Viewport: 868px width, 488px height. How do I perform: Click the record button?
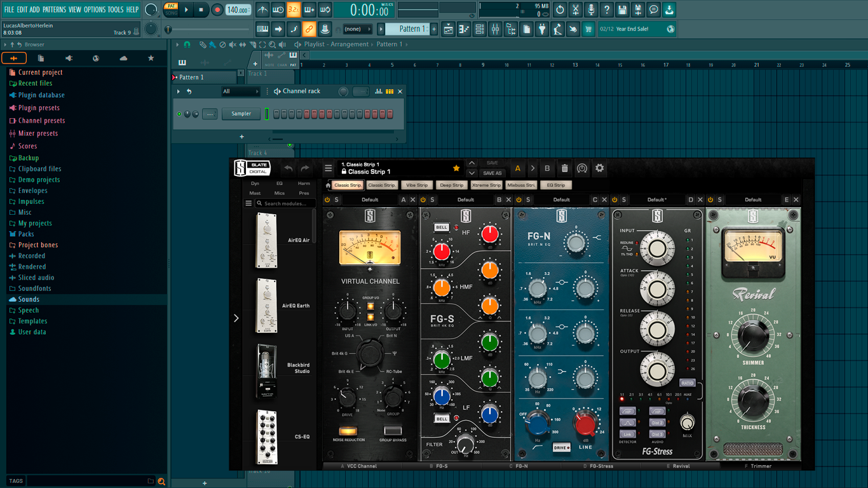217,10
